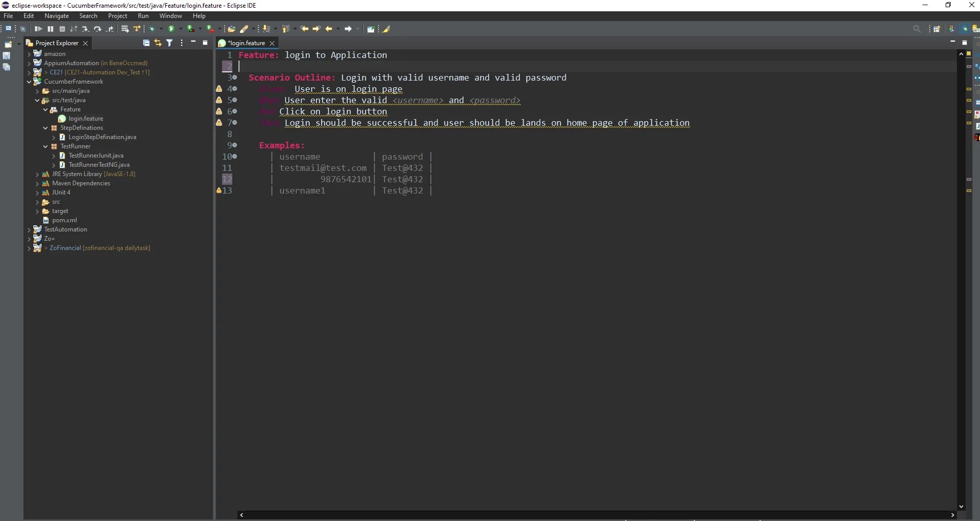Click the Debug bug icon in toolbar
This screenshot has height=521, width=980.
click(x=152, y=29)
